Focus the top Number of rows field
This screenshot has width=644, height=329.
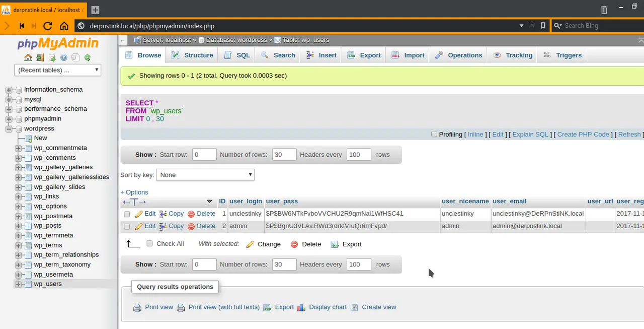coord(284,155)
